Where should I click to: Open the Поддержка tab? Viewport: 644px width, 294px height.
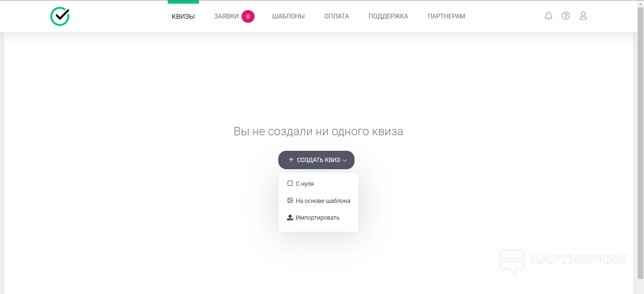(388, 16)
